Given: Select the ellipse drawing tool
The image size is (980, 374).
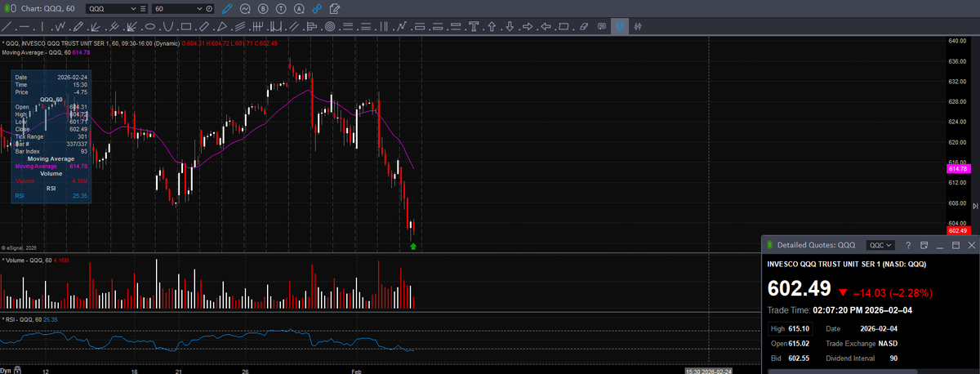Looking at the screenshot, I should (150, 27).
